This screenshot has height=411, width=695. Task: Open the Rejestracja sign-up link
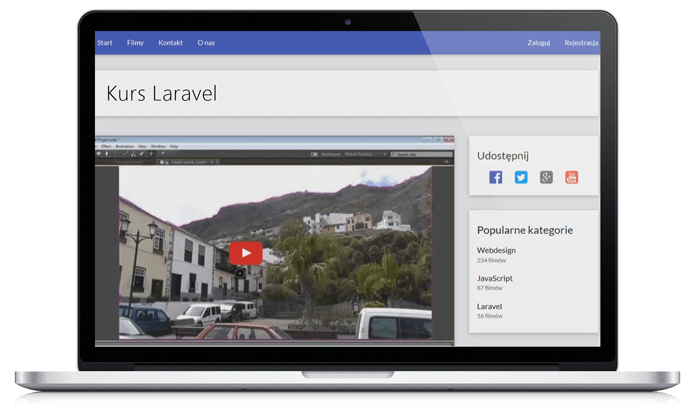tap(581, 43)
